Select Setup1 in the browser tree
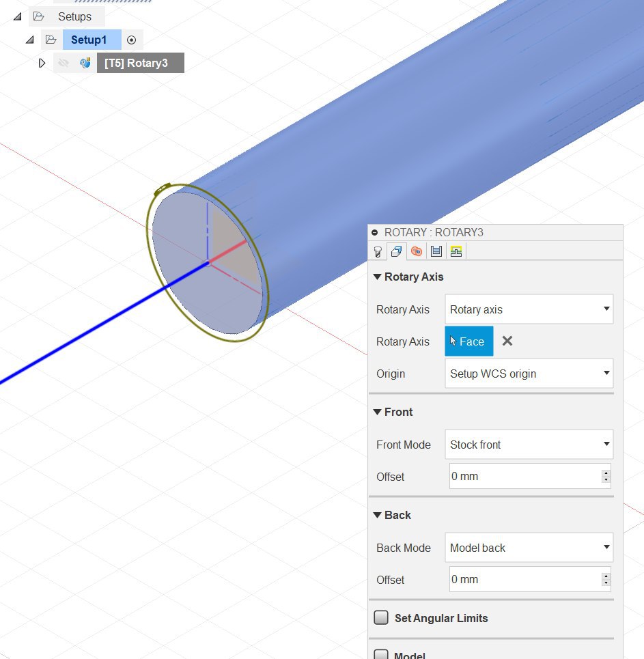644x659 pixels. 92,40
